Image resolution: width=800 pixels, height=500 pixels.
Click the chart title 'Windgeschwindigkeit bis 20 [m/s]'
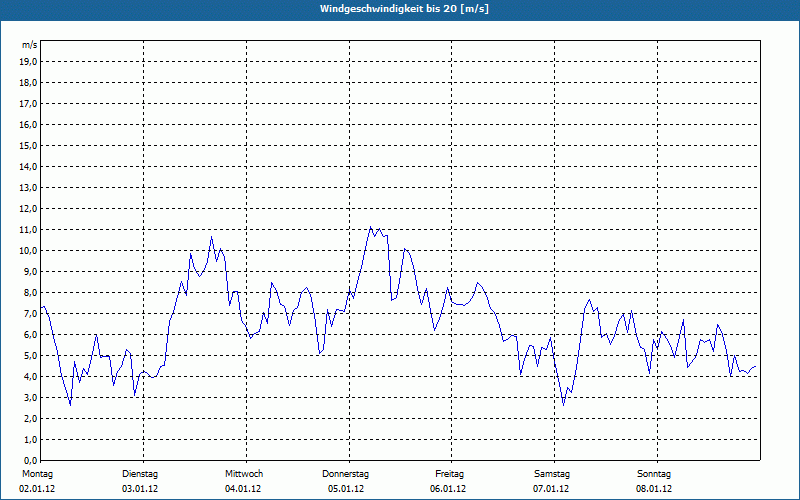tap(404, 9)
